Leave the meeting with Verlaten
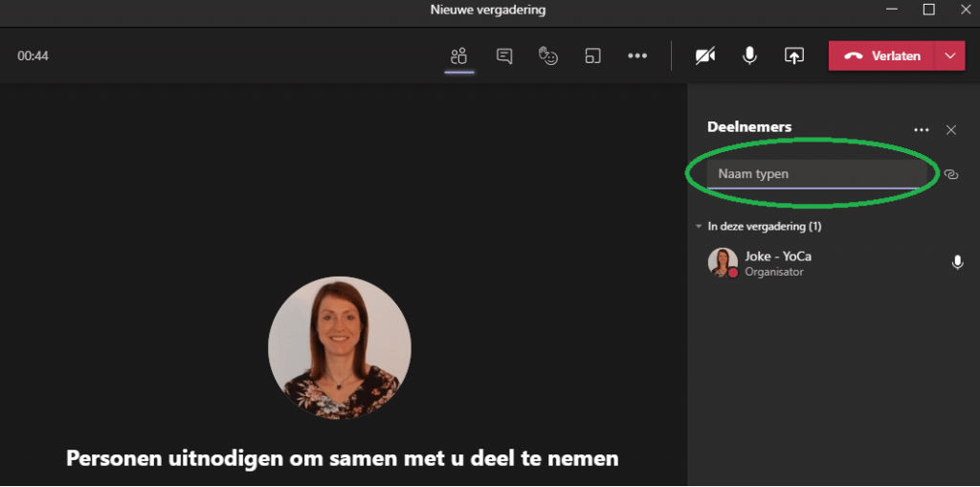Viewport: 980px width, 487px height. pyautogui.click(x=881, y=56)
